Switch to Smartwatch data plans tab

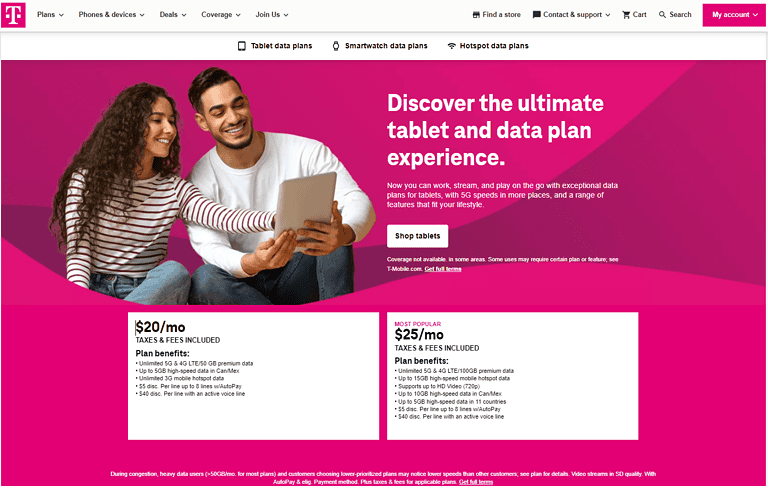pos(380,46)
